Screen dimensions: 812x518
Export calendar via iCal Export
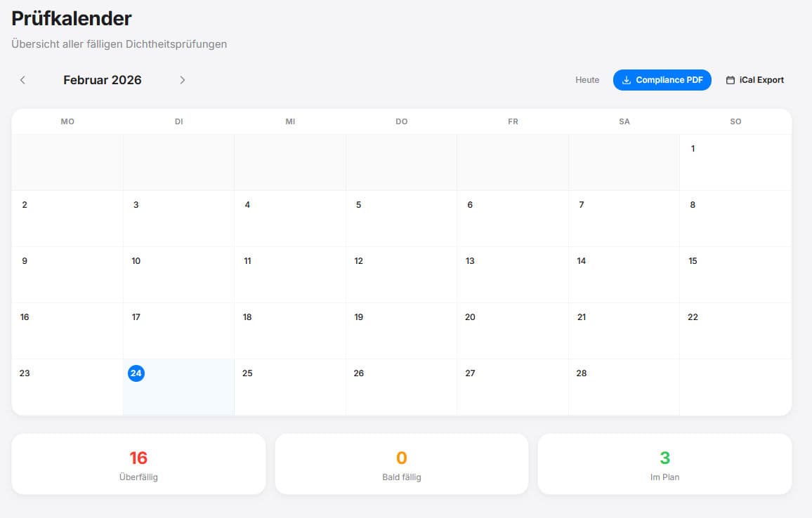point(755,80)
